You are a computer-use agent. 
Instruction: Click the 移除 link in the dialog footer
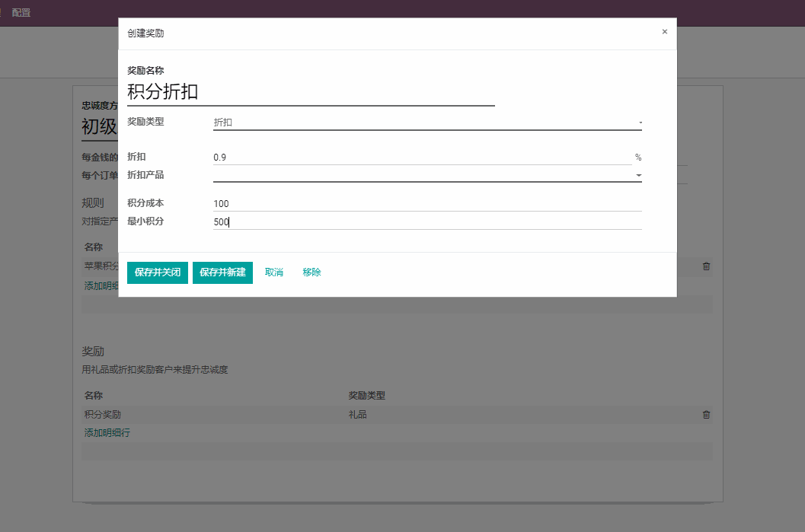click(x=311, y=272)
